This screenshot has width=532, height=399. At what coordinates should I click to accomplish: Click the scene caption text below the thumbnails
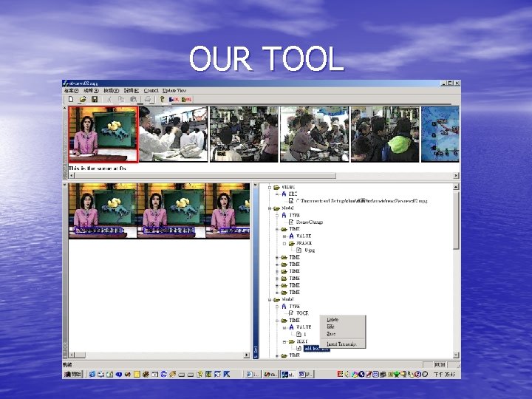[97, 168]
